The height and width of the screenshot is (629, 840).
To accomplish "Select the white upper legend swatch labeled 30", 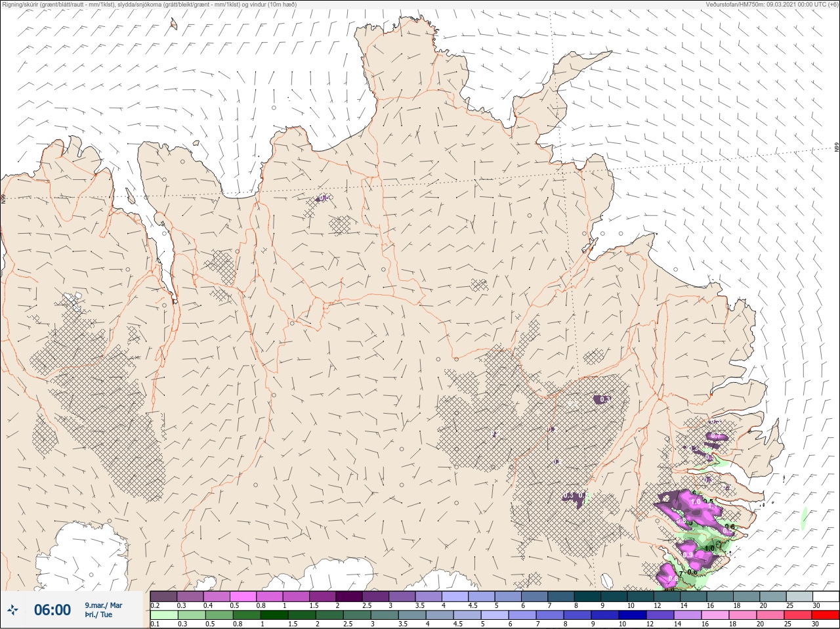I will [x=826, y=596].
